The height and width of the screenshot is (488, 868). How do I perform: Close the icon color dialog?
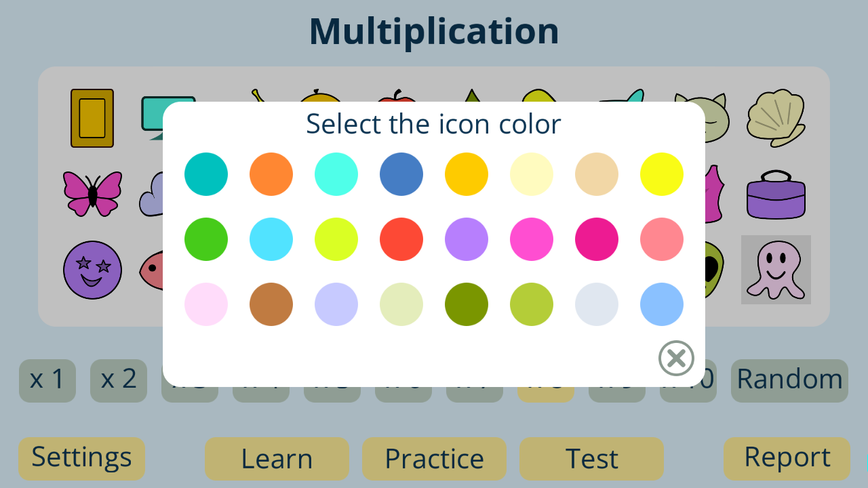tap(676, 358)
